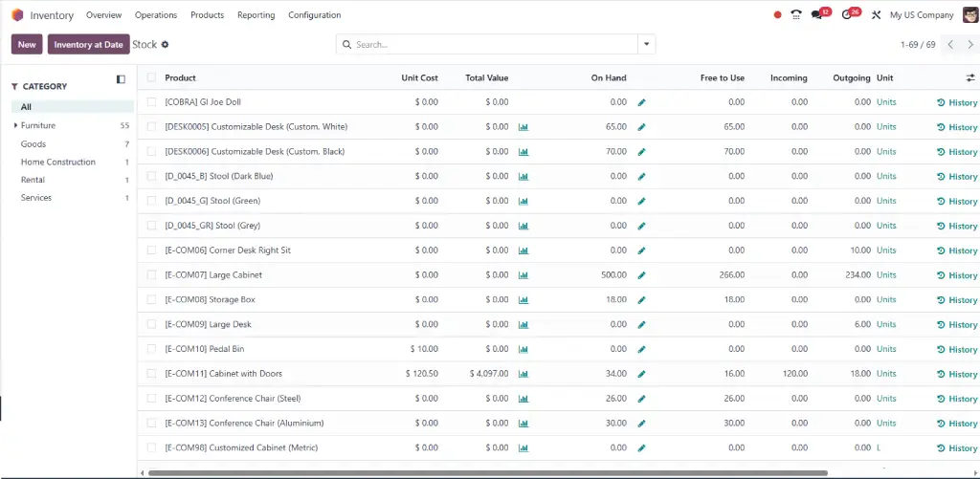Open the My US Company switcher
Viewport: 980px width, 479px height.
[x=921, y=15]
